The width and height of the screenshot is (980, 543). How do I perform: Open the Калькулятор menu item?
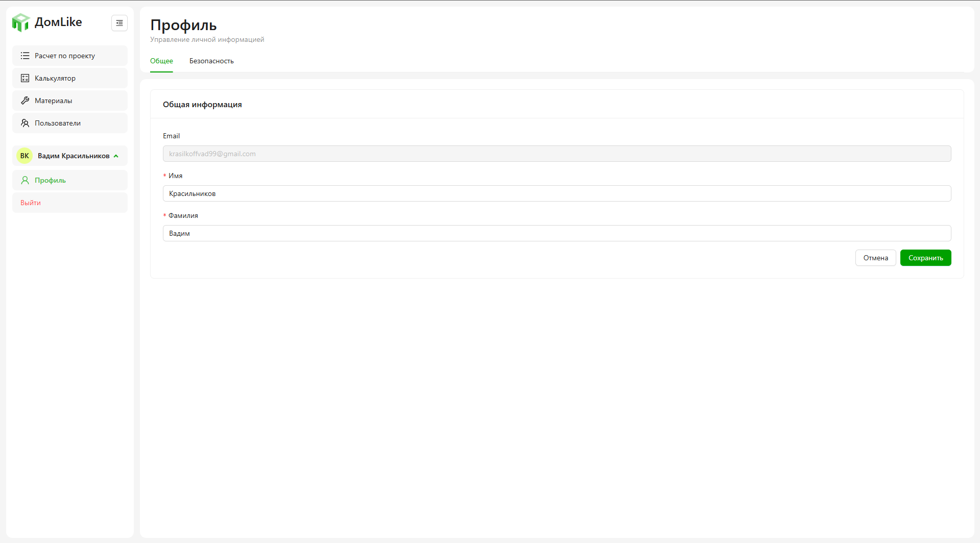tap(55, 78)
